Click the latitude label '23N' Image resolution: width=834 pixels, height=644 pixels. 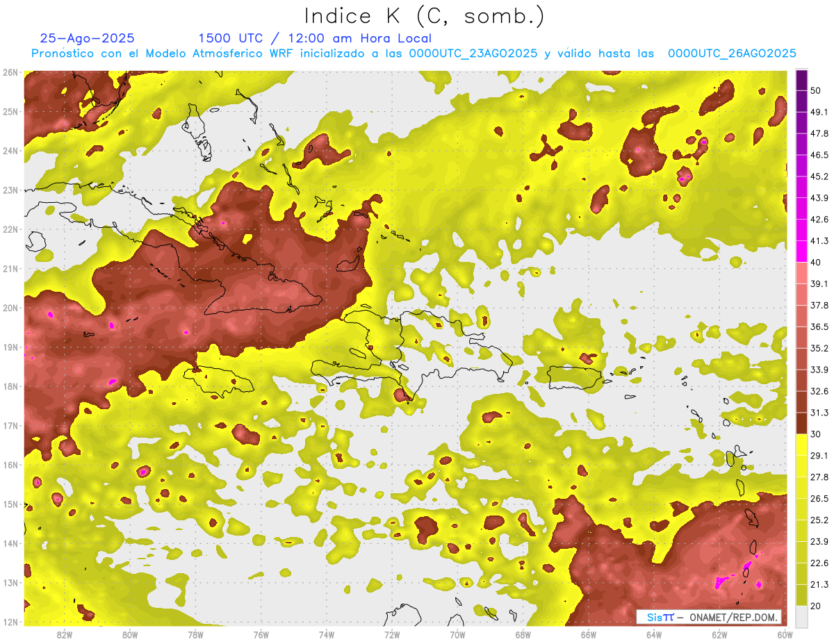click(x=10, y=190)
